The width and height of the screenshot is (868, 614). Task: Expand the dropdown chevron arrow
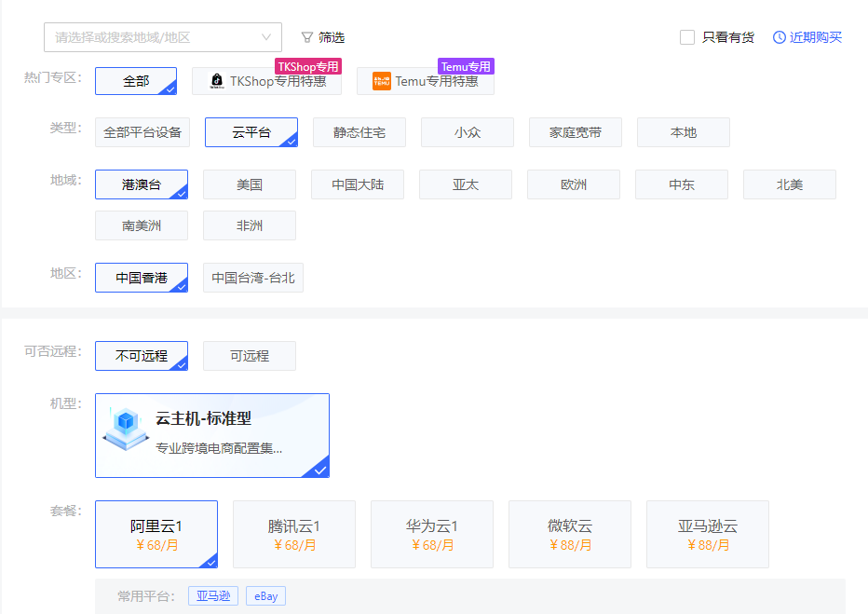click(267, 37)
